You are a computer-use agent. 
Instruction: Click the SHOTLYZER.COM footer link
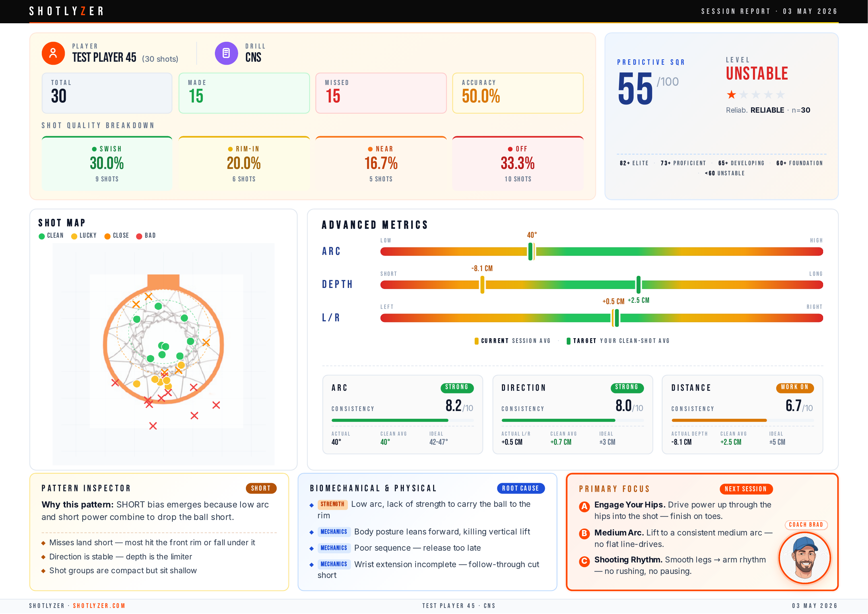click(x=99, y=606)
